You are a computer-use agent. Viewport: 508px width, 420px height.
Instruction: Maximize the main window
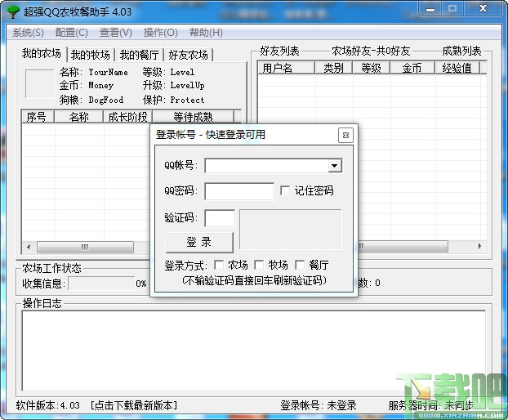(452, 9)
